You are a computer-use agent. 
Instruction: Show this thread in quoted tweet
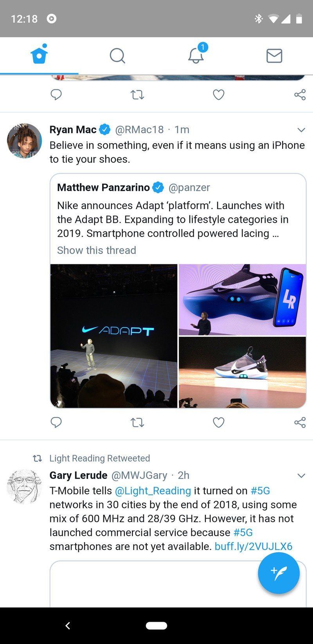pyautogui.click(x=96, y=250)
